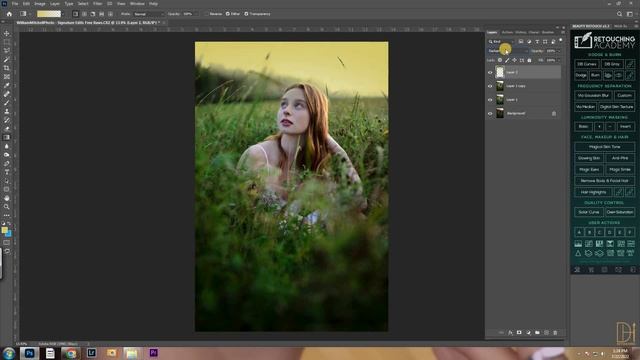Viewport: 640px width, 360px height.
Task: Select the Brush tool
Action: (x=7, y=103)
